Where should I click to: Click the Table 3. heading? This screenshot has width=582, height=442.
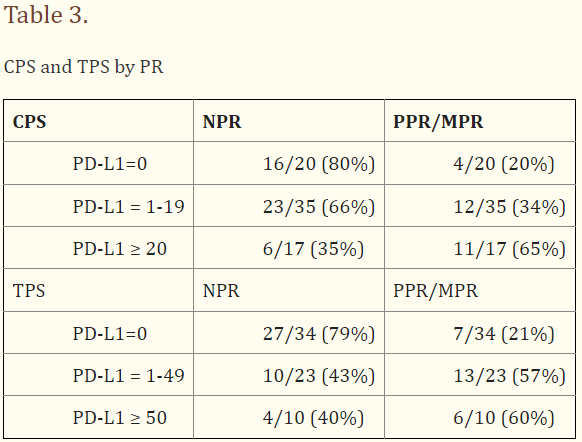click(46, 15)
